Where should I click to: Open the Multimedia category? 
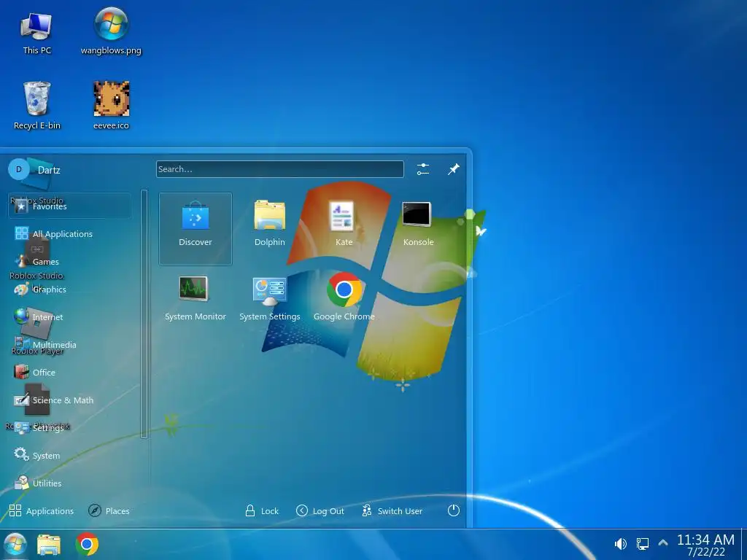coord(69,344)
